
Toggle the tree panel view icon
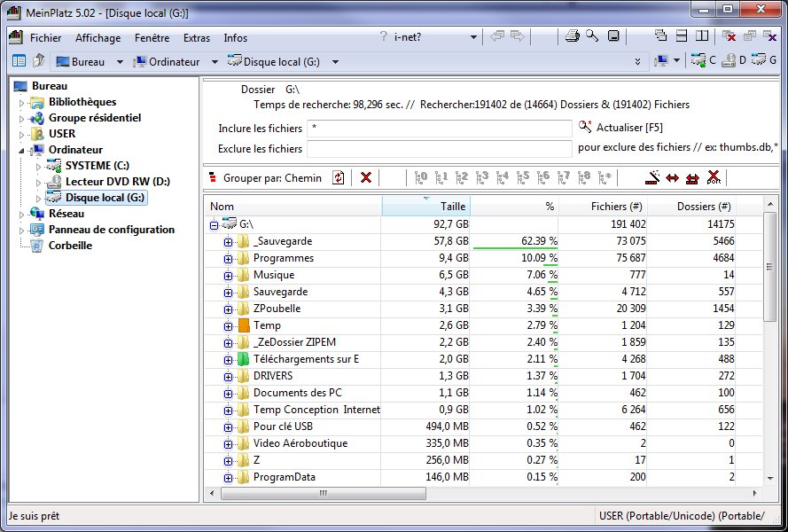pyautogui.click(x=20, y=61)
